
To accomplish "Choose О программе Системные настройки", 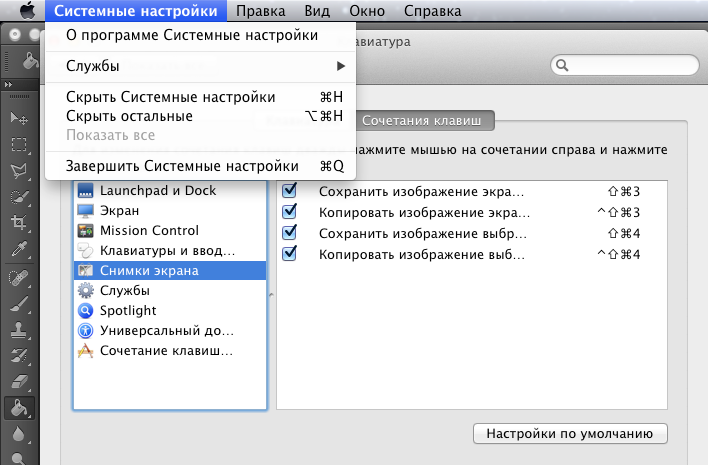I will 200,35.
